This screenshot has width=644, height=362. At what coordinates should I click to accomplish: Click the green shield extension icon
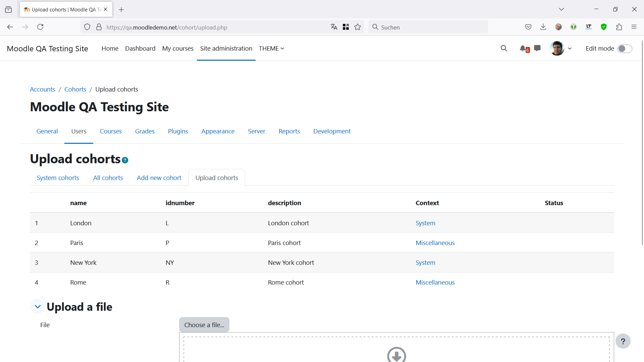click(604, 27)
